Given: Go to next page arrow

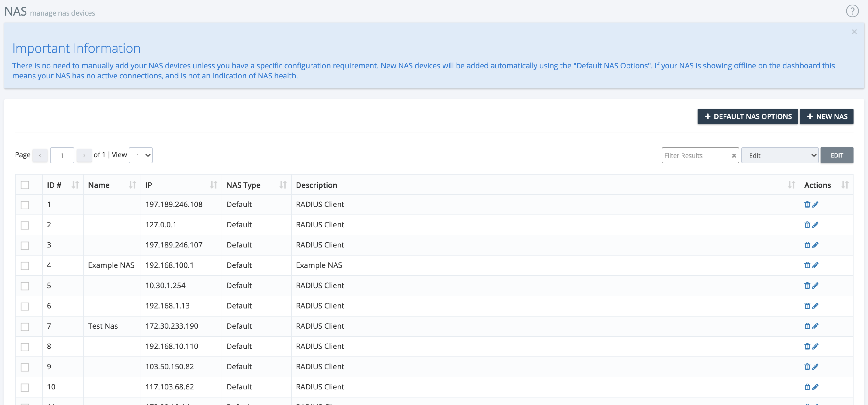Looking at the screenshot, I should (x=84, y=156).
